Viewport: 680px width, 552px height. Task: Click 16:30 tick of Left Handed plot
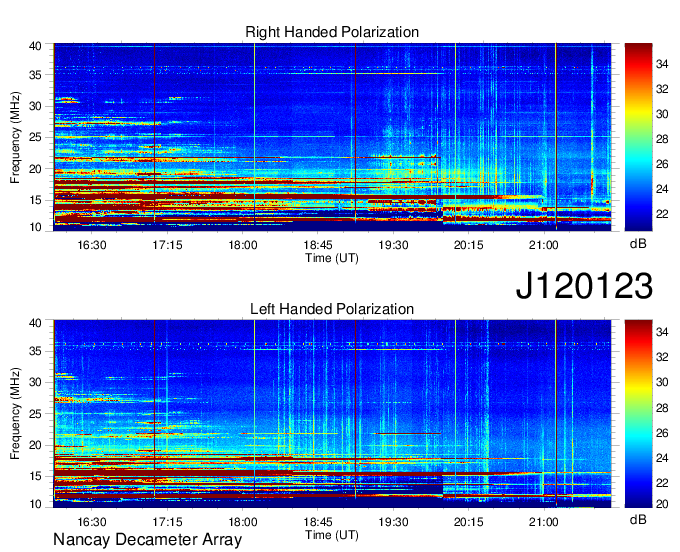pyautogui.click(x=92, y=522)
